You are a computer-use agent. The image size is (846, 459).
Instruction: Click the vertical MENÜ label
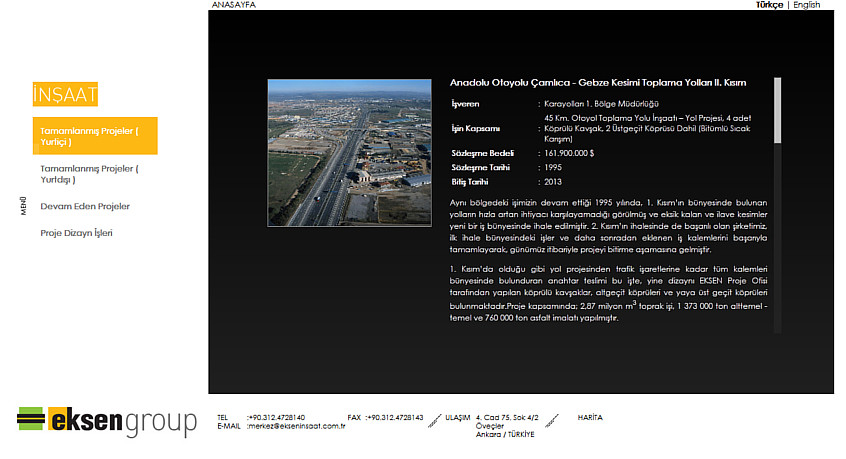tap(23, 206)
